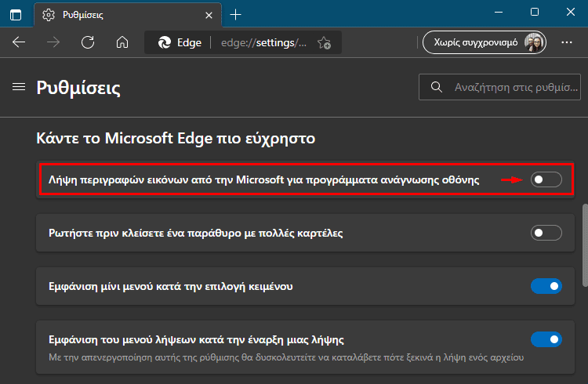Go back with the left arrow
588x384 pixels.
pyautogui.click(x=19, y=42)
